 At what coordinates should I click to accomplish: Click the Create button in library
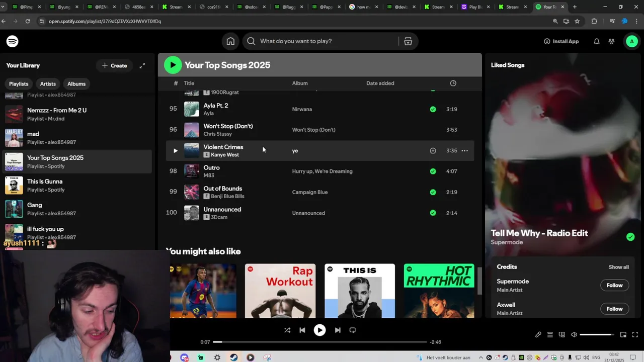click(x=114, y=65)
